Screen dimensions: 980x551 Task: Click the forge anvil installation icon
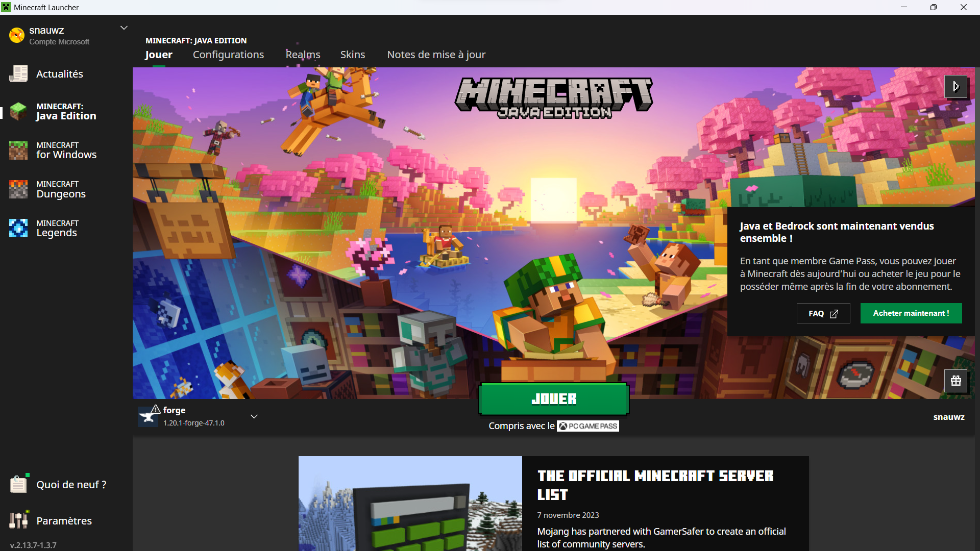[149, 416]
